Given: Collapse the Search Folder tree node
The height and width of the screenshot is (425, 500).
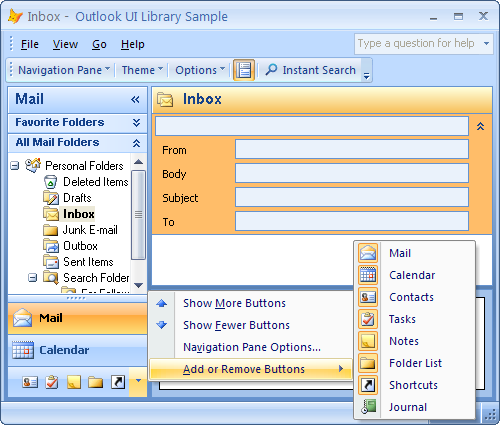Looking at the screenshot, I should [32, 277].
